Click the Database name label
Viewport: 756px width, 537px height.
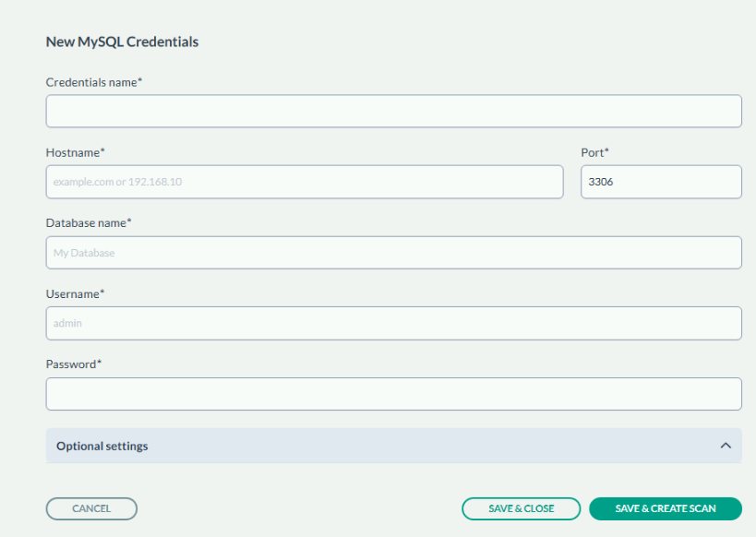point(89,223)
